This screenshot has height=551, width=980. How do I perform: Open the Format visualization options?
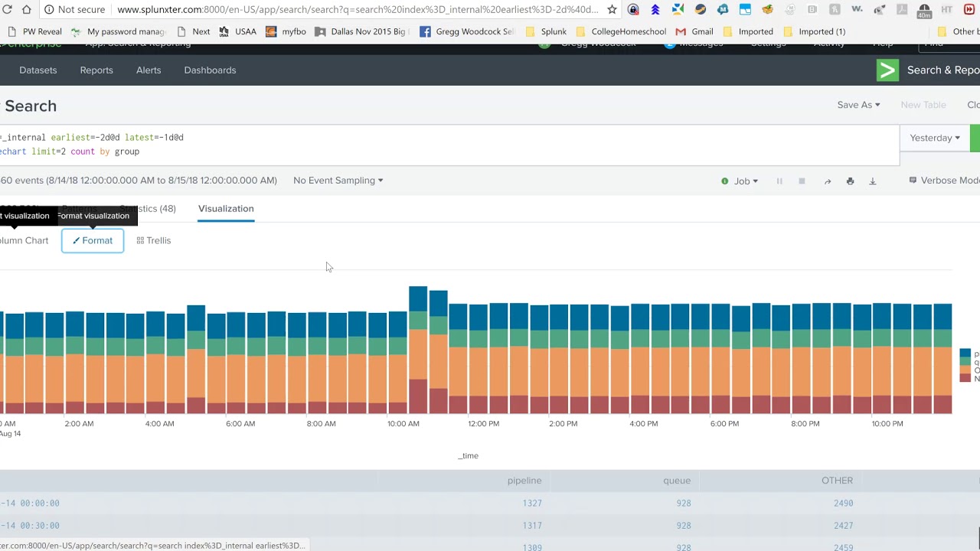coord(93,240)
